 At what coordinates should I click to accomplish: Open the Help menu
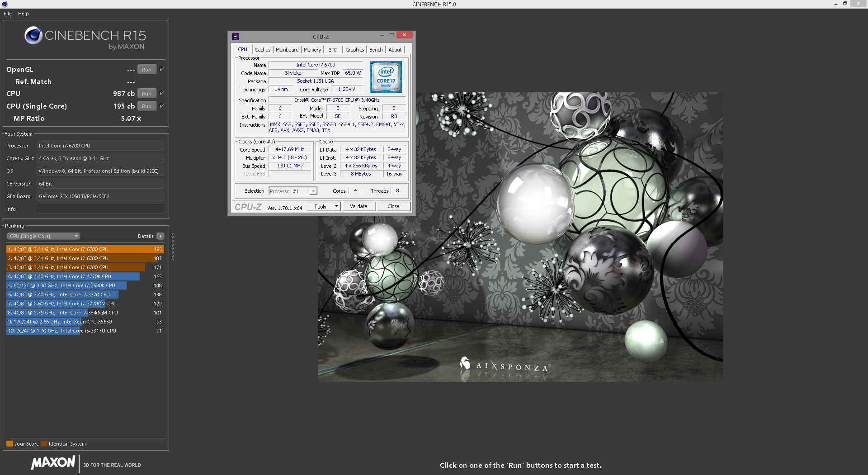[24, 14]
